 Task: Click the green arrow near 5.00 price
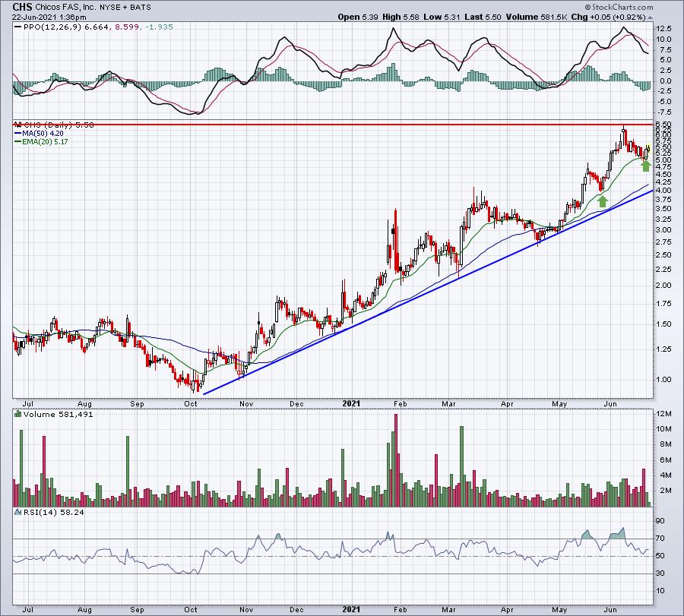click(x=646, y=166)
